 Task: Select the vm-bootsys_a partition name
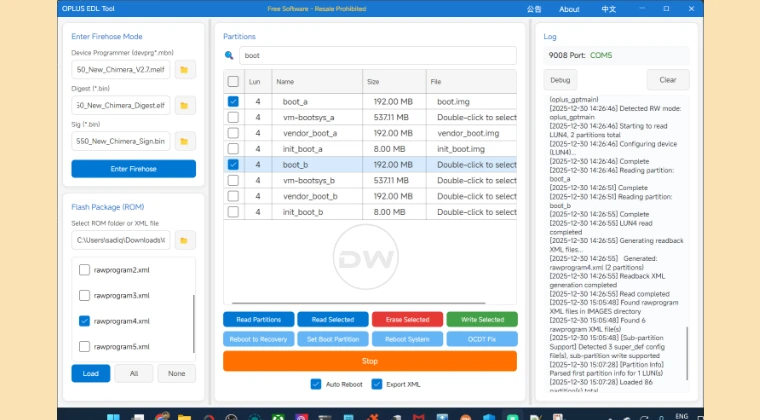click(309, 117)
